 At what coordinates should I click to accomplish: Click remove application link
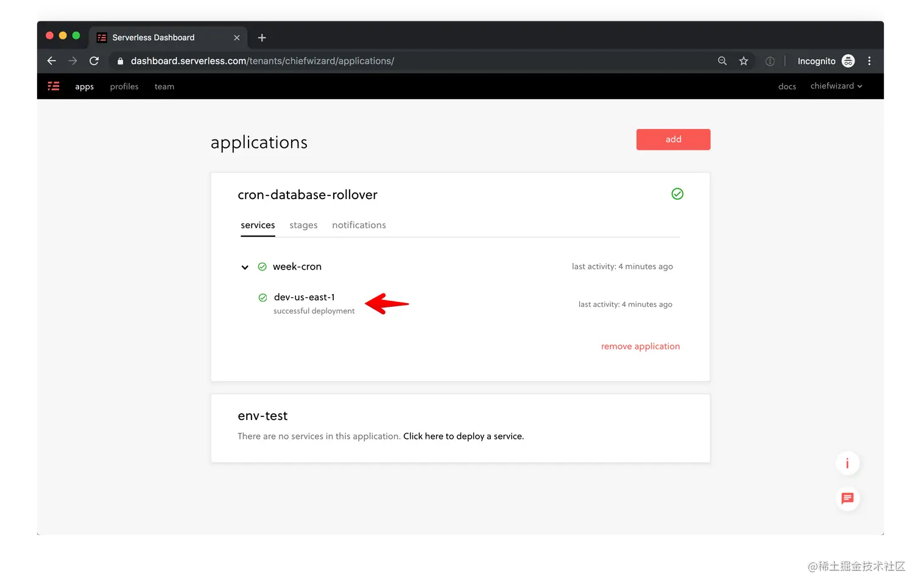click(640, 346)
